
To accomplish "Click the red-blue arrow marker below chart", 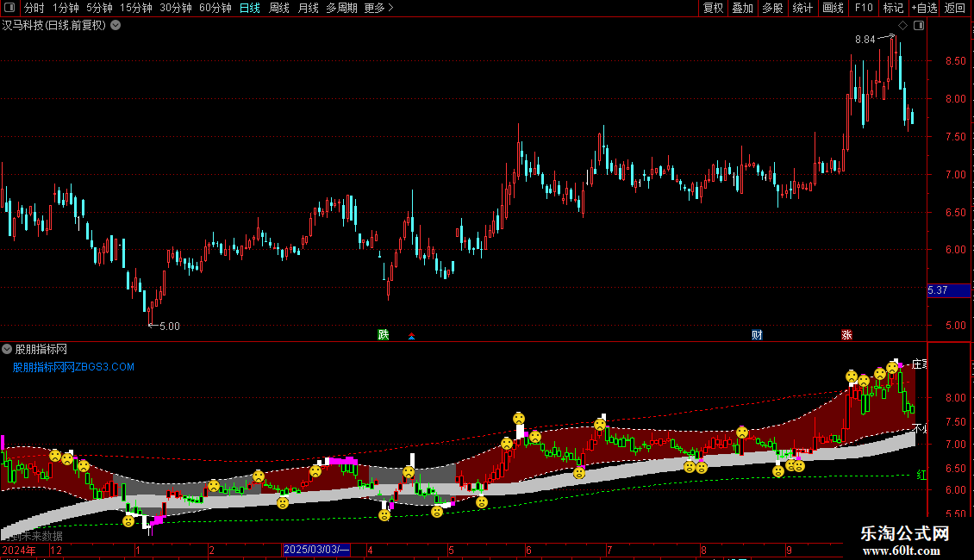I will pos(411,336).
